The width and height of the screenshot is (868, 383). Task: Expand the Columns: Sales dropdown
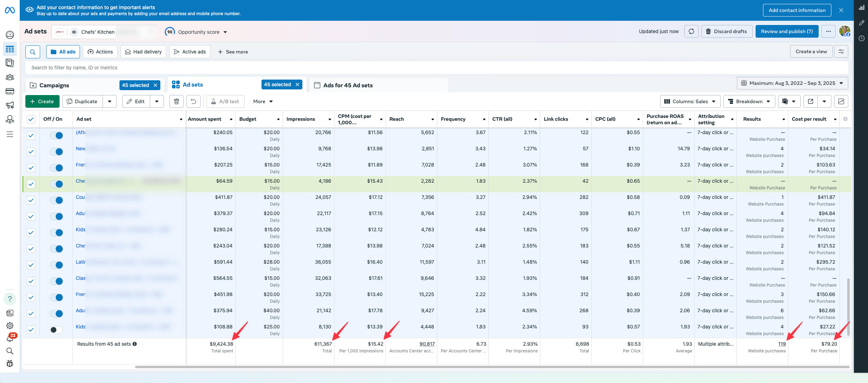click(x=690, y=101)
